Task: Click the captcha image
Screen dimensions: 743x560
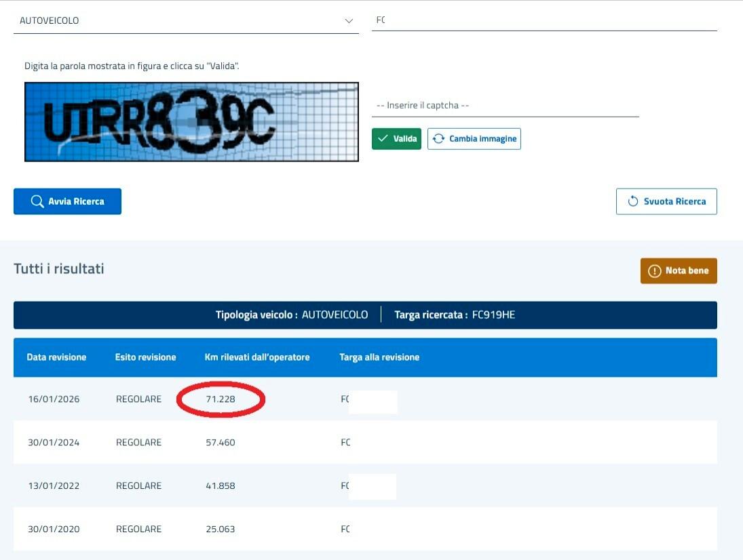Action: click(x=191, y=121)
